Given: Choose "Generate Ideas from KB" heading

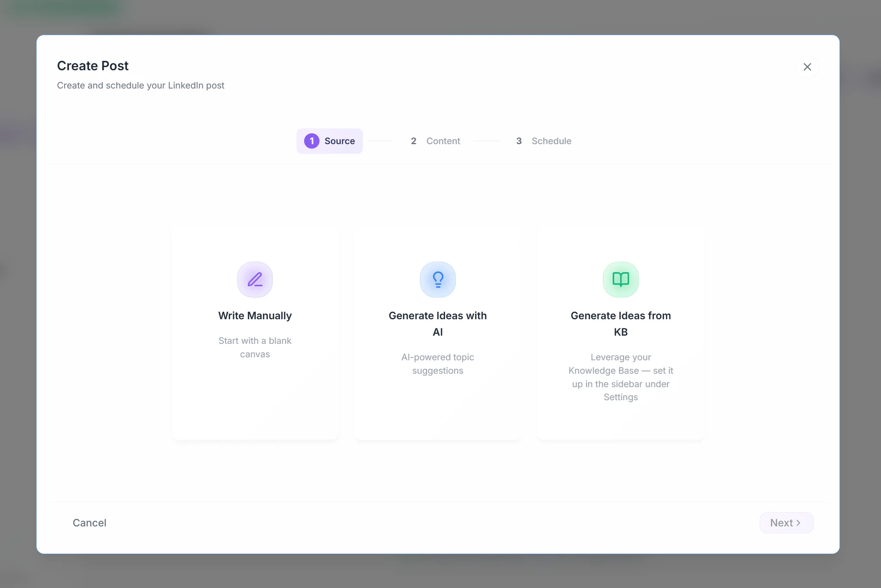Looking at the screenshot, I should 620,323.
